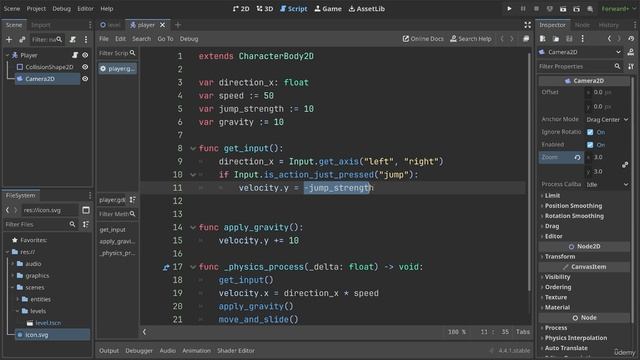Open the Editor menu

[x=85, y=9]
